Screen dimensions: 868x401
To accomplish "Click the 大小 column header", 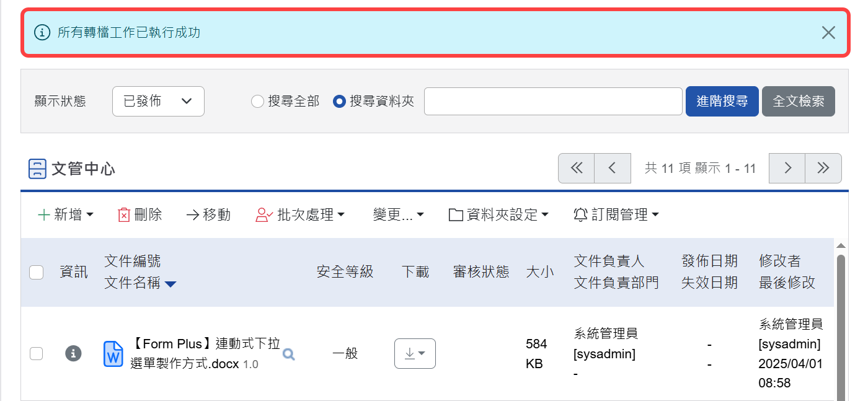I will (540, 272).
